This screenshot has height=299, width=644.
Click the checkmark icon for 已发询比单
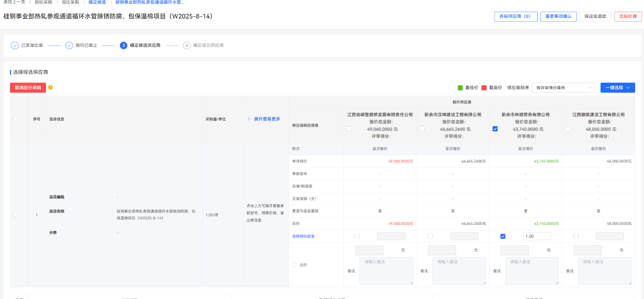pyautogui.click(x=15, y=46)
